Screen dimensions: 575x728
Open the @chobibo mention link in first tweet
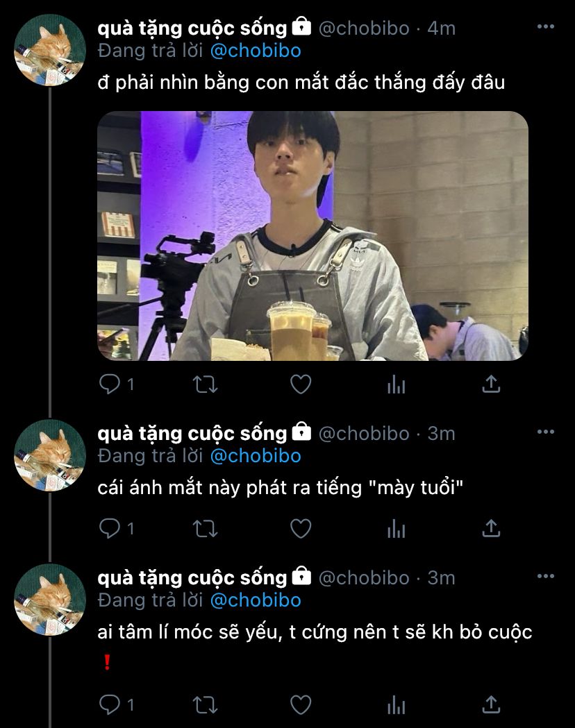click(255, 51)
